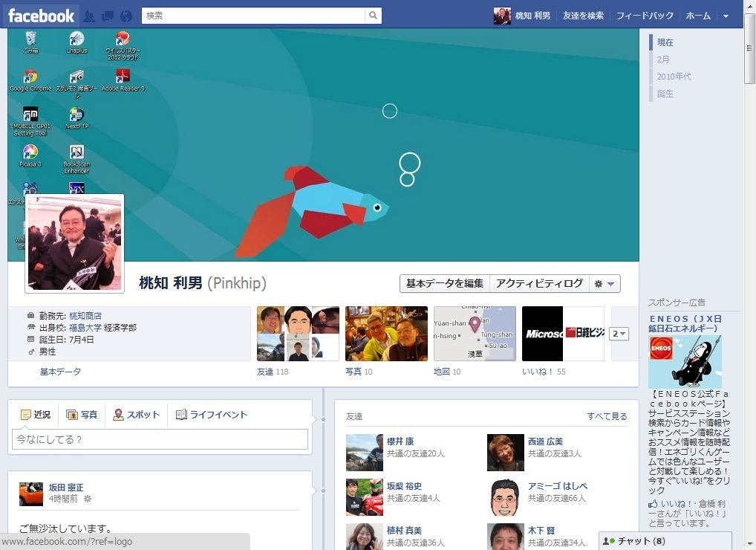Viewport: 756px width, 550px height.
Task: Open the large profile picture
Action: tap(74, 243)
